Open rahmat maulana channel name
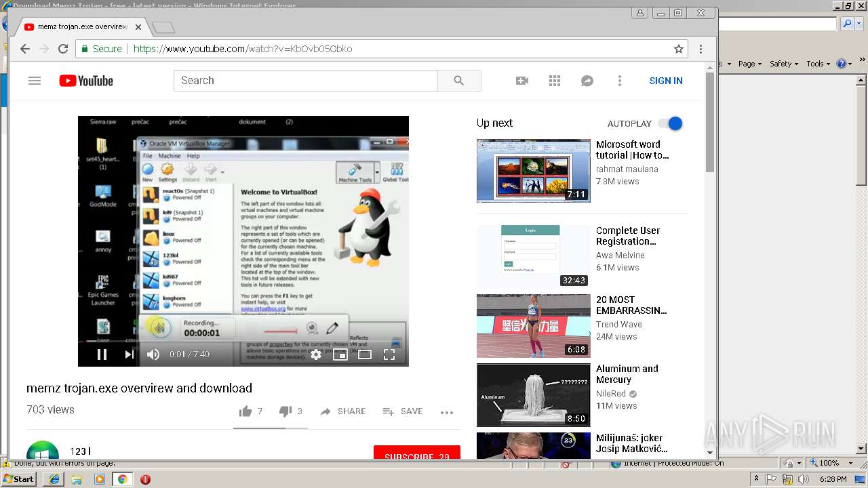Viewport: 868px width, 488px height. [627, 169]
